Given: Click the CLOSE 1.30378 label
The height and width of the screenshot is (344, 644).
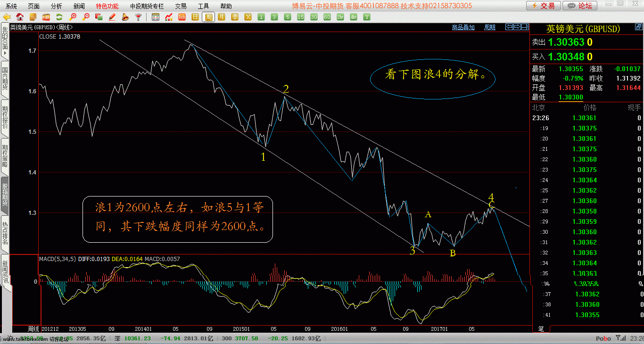Looking at the screenshot, I should tap(59, 36).
